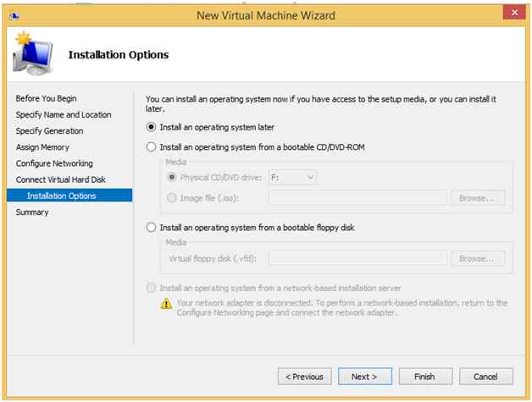Go to Specify Name and Location step
Image resolution: width=532 pixels, height=402 pixels.
(64, 114)
